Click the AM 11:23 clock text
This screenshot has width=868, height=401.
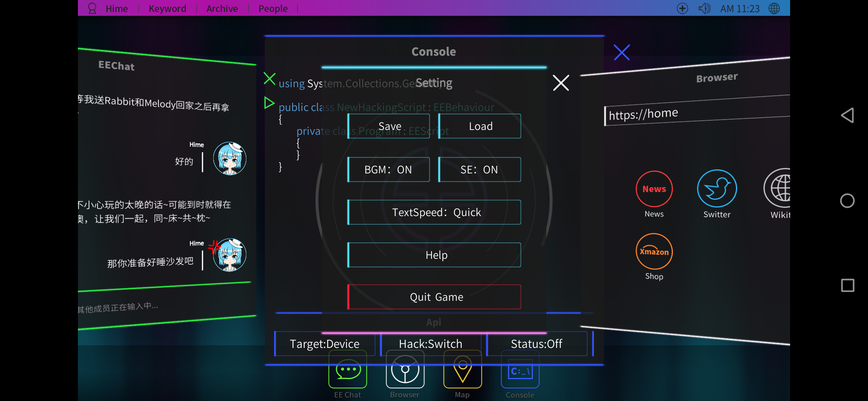pos(740,9)
